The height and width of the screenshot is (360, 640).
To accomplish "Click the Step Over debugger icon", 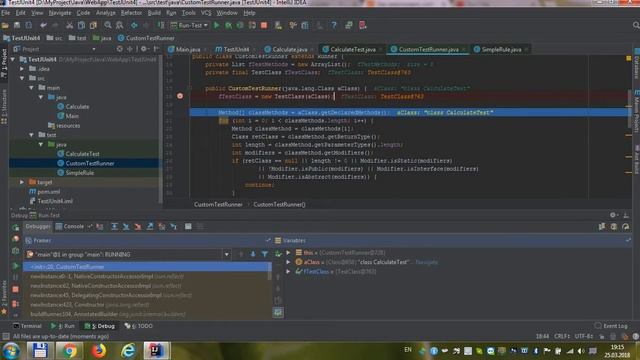I will [x=114, y=227].
